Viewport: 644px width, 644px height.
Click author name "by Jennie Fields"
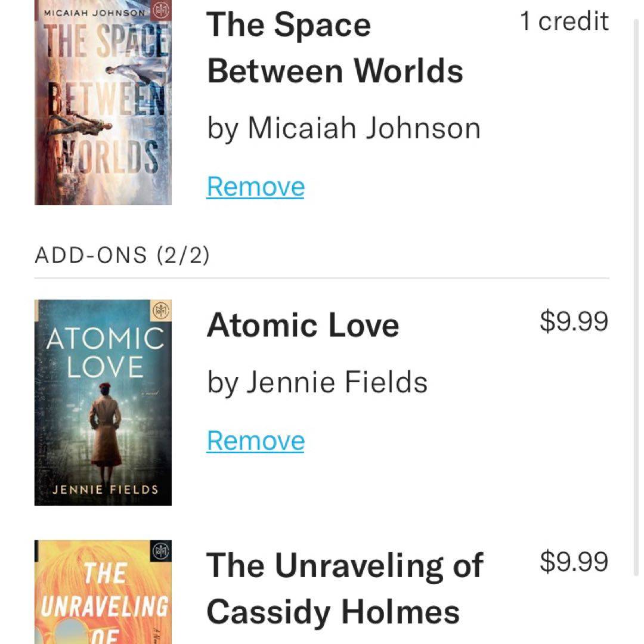pos(317,382)
